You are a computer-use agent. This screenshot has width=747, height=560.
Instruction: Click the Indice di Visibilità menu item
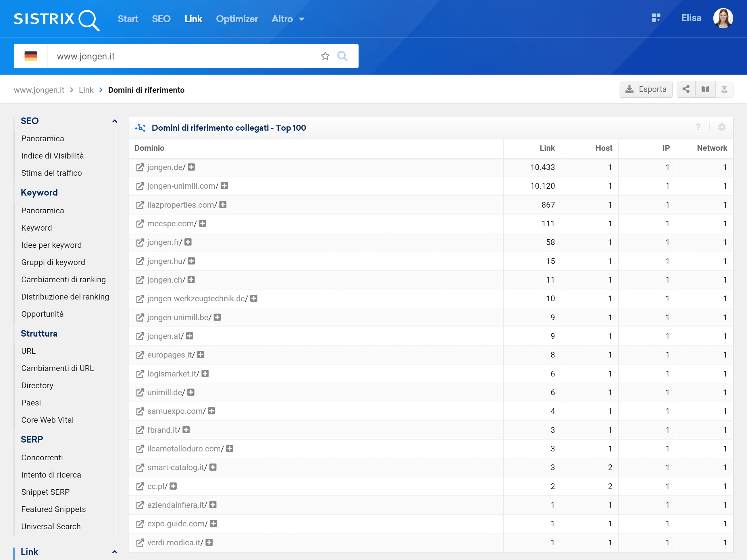tap(52, 155)
